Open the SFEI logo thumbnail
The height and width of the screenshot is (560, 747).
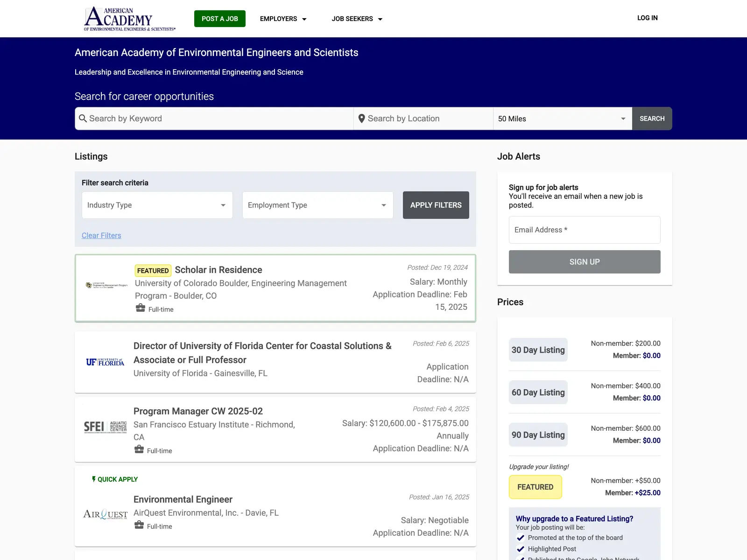pyautogui.click(x=105, y=427)
